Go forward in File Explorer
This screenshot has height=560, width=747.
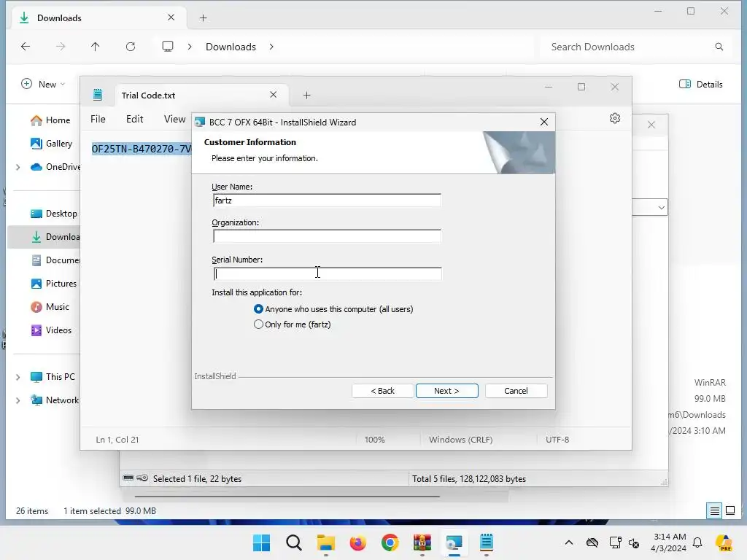pos(61,46)
